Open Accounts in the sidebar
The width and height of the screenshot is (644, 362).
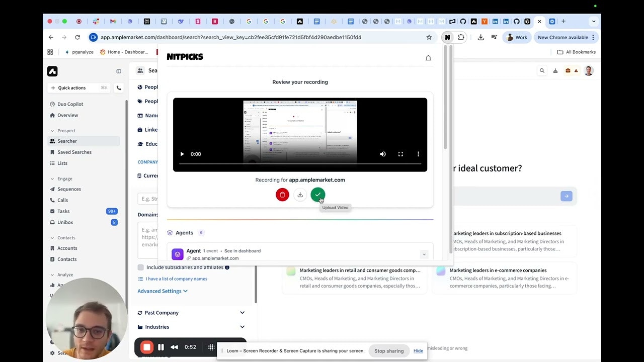click(x=67, y=248)
